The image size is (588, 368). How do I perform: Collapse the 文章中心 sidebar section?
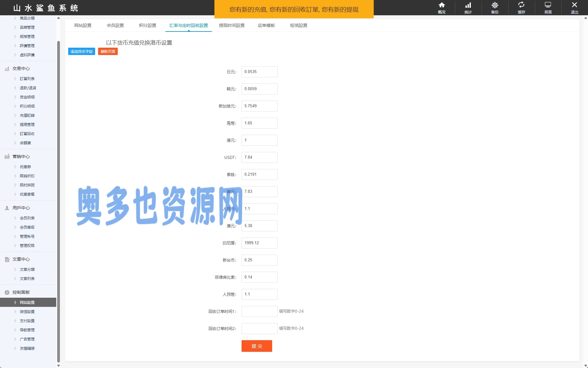pyautogui.click(x=21, y=259)
